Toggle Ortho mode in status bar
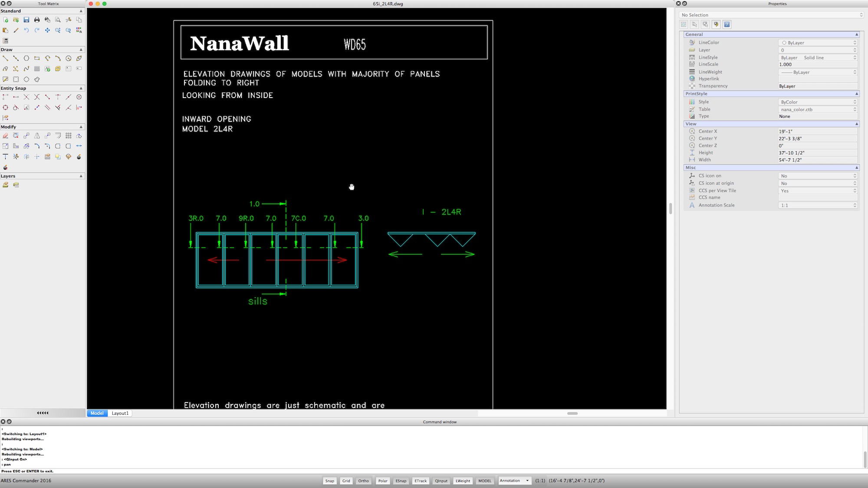The image size is (868, 488). point(363,481)
